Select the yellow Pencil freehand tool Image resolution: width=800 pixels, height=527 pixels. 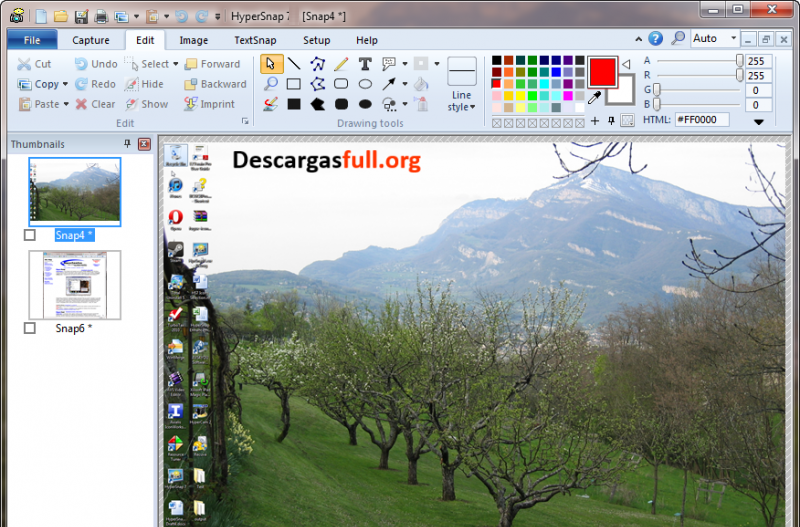coord(341,64)
